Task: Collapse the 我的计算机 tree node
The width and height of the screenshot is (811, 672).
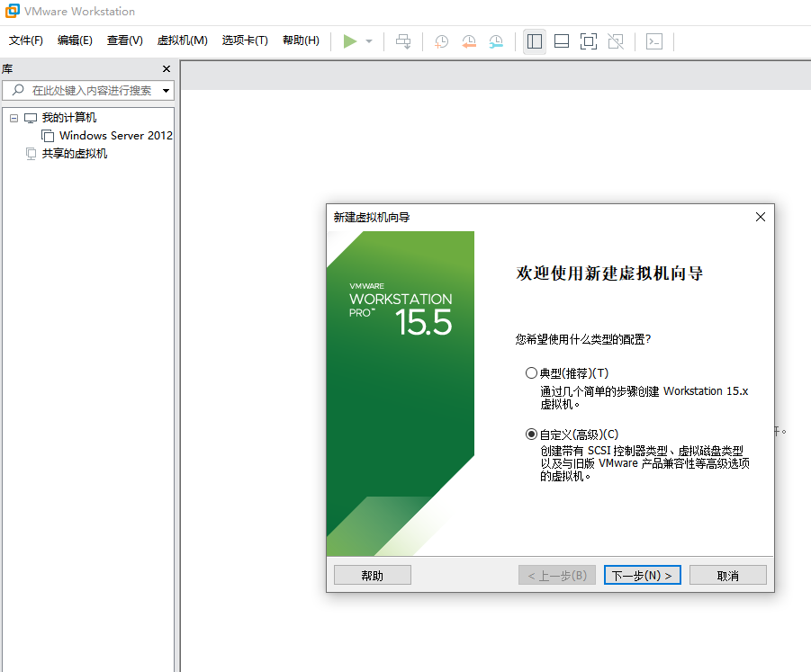Action: [14, 118]
